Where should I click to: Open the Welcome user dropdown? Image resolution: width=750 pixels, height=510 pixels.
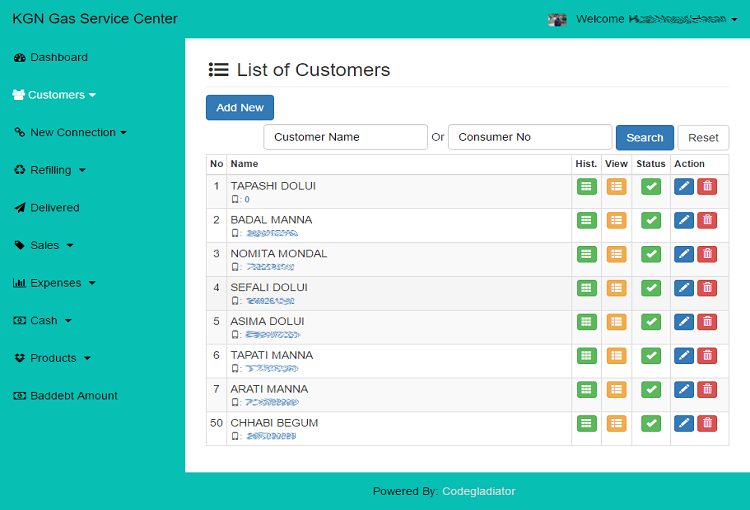coord(651,19)
